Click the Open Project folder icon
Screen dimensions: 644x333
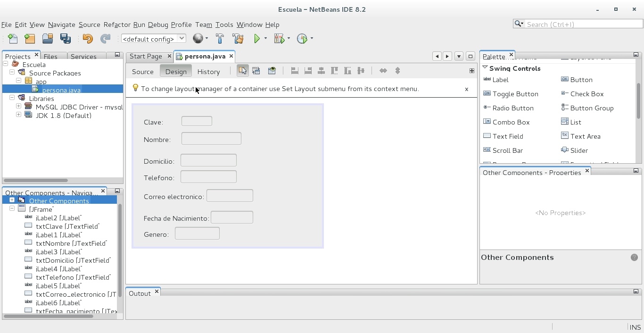coord(48,39)
